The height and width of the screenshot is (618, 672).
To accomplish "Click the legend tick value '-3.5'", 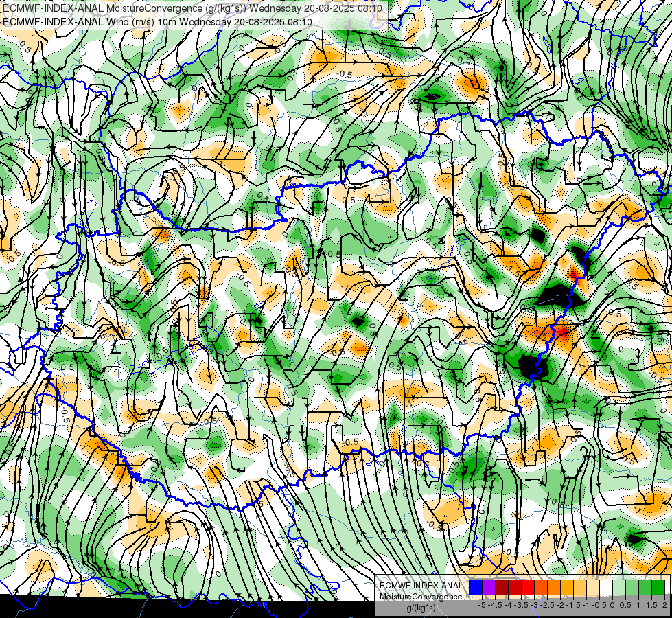I will point(521,605).
